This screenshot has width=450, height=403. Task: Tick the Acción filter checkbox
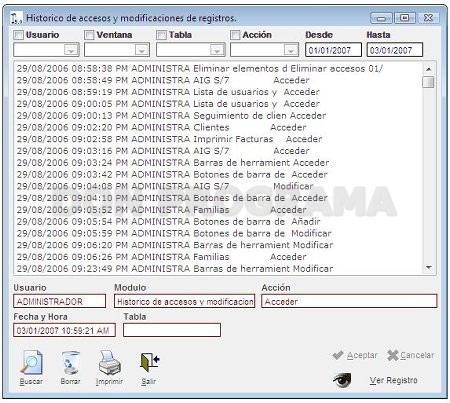click(x=235, y=35)
